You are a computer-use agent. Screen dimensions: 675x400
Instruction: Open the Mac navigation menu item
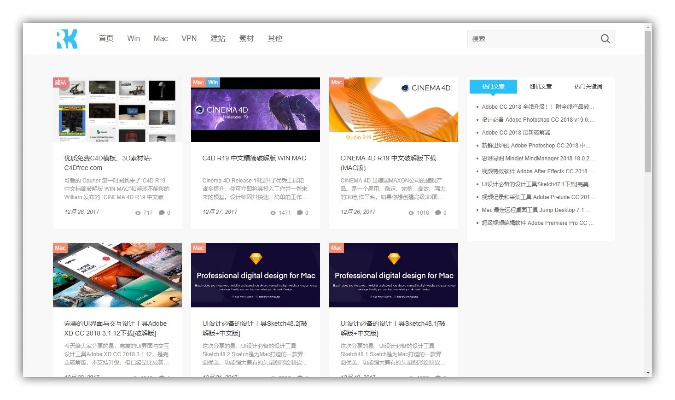pyautogui.click(x=160, y=39)
